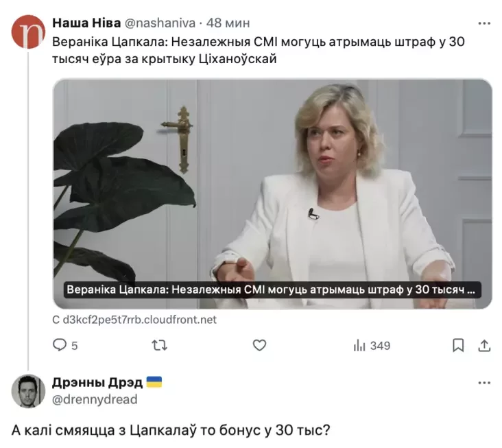Open the Дрэнны Дрэд display name

coord(97,382)
